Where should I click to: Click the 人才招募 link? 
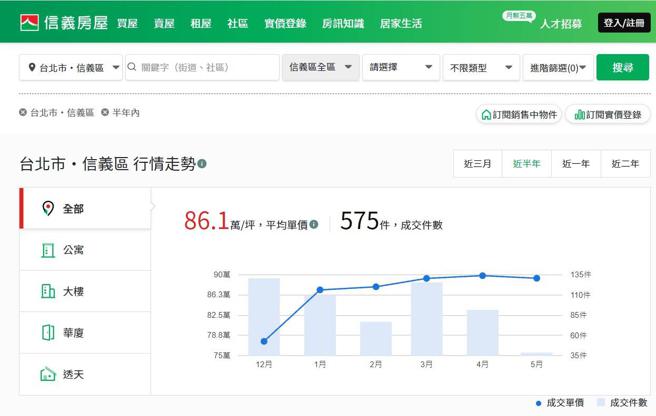click(x=561, y=23)
